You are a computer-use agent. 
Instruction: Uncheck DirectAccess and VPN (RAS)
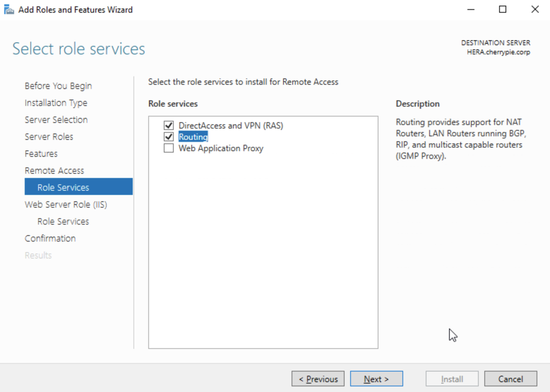(169, 125)
